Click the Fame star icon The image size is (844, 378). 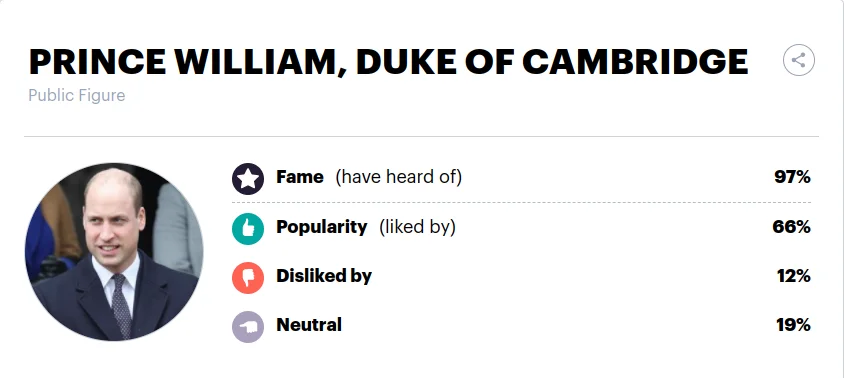(248, 179)
